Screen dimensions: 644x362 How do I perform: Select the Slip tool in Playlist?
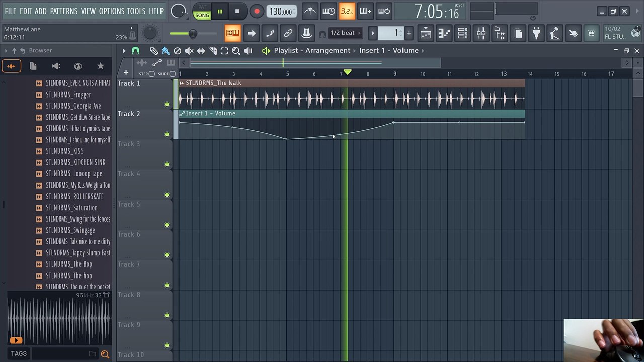point(201,51)
